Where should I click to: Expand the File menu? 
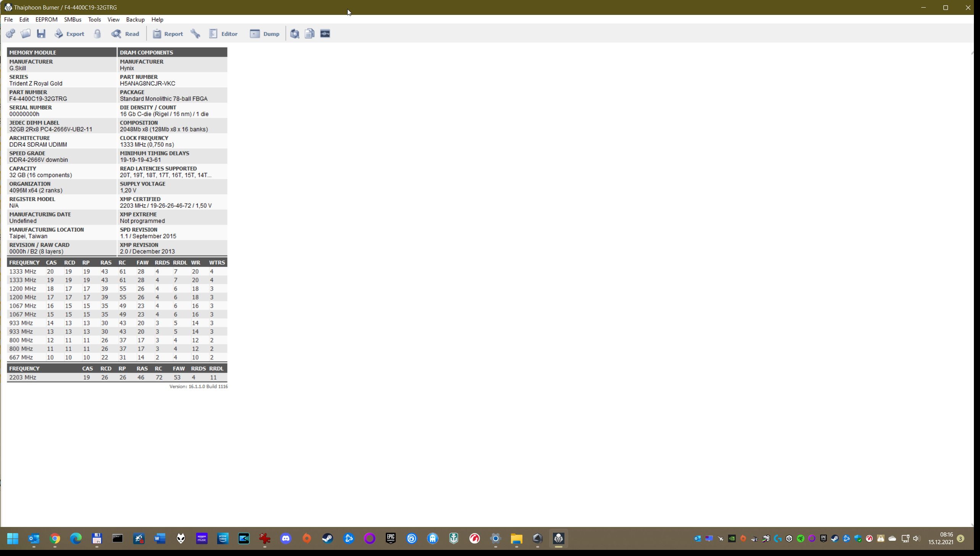[8, 19]
